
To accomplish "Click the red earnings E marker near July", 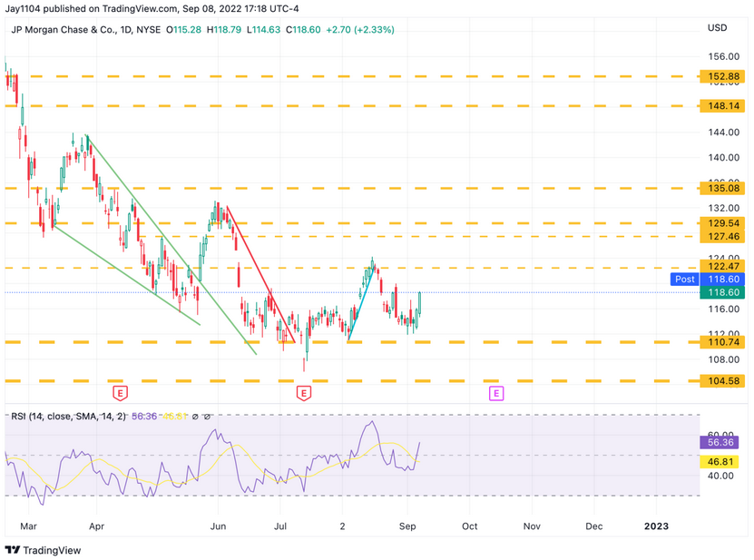I will [x=303, y=394].
